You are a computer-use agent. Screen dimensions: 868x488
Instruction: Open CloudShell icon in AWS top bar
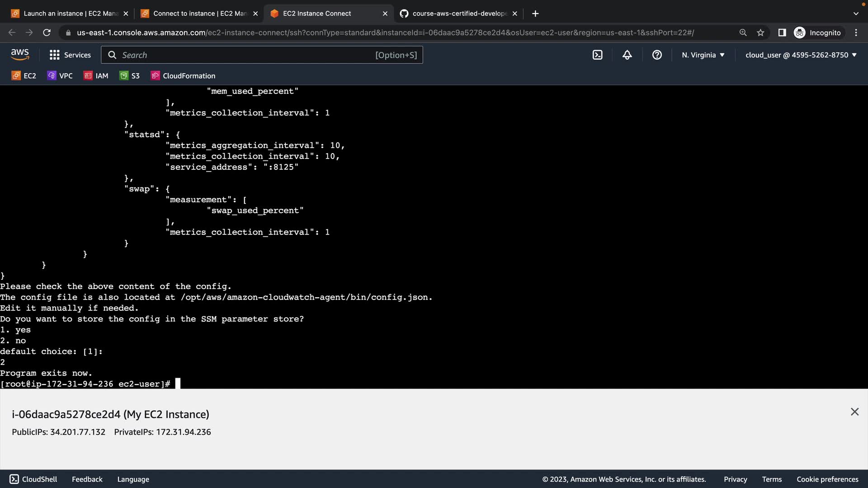[x=597, y=55]
